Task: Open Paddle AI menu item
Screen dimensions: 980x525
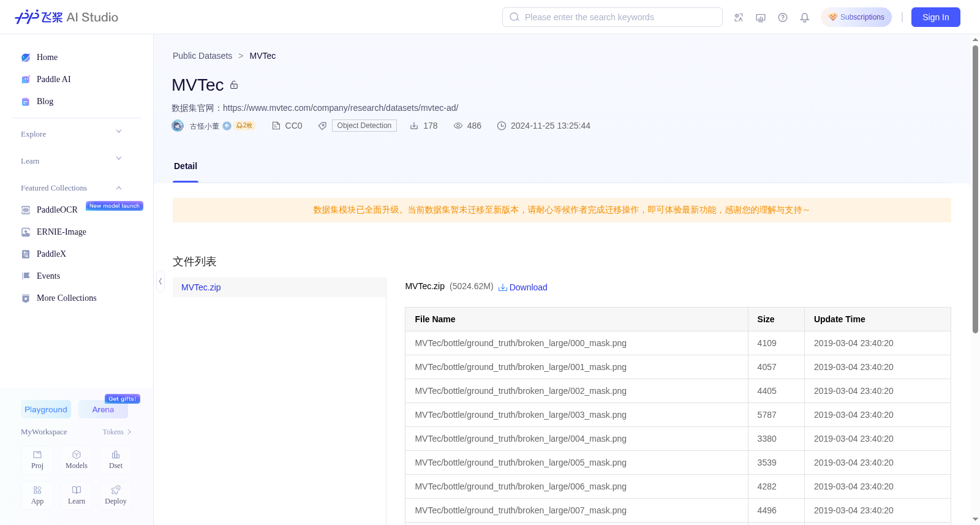Action: [54, 79]
